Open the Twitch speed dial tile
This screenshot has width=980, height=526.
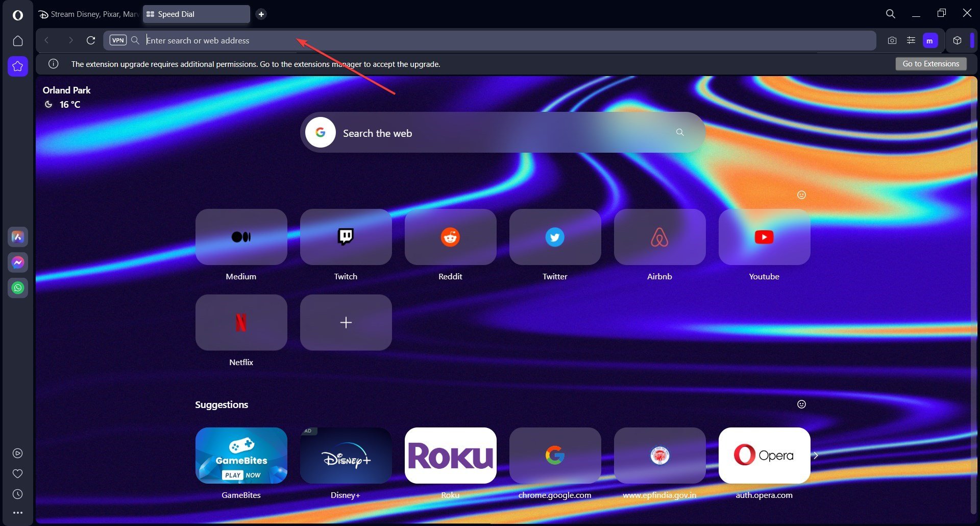point(346,237)
